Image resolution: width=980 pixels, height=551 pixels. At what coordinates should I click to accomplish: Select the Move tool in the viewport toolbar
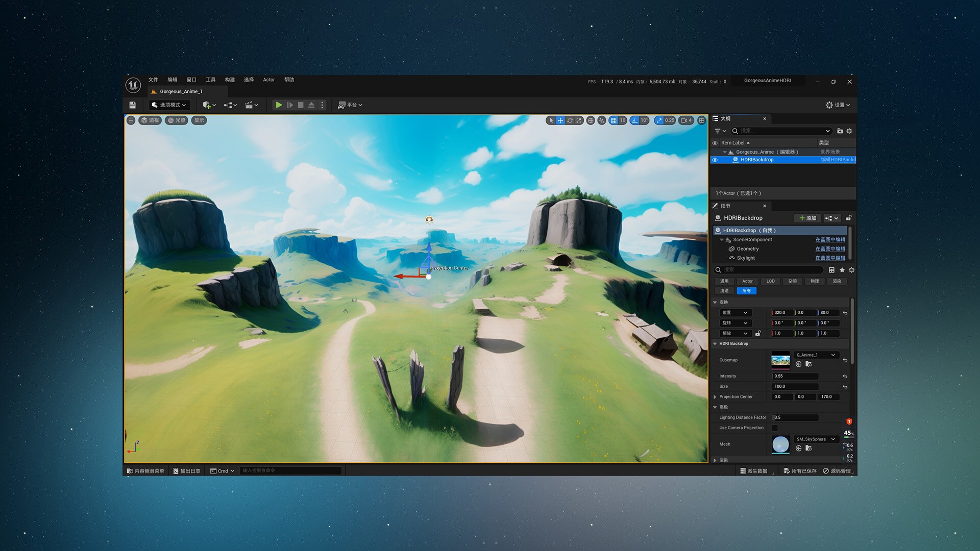click(560, 120)
